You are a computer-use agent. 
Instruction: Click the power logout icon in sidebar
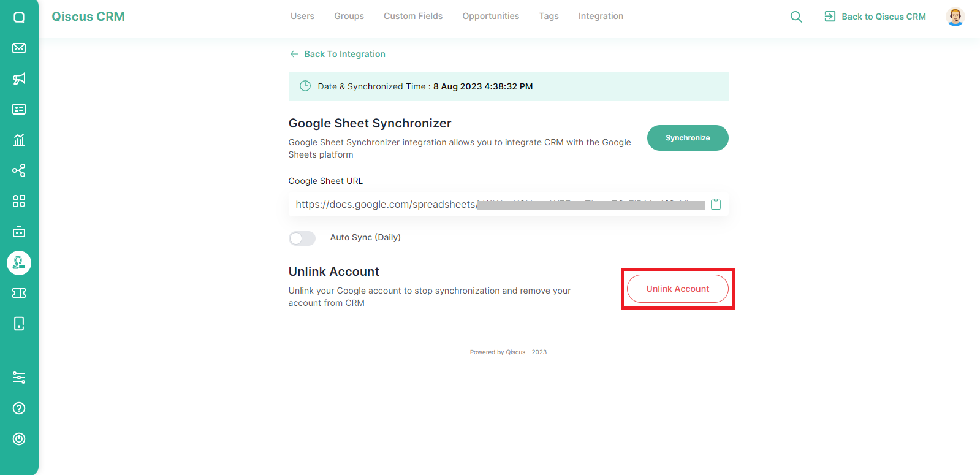pos(19,439)
